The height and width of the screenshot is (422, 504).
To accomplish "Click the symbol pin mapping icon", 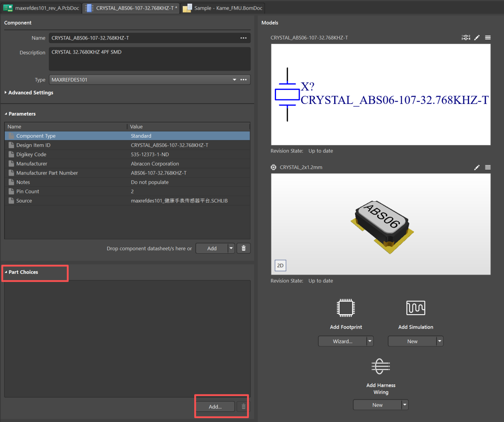I will coord(466,38).
